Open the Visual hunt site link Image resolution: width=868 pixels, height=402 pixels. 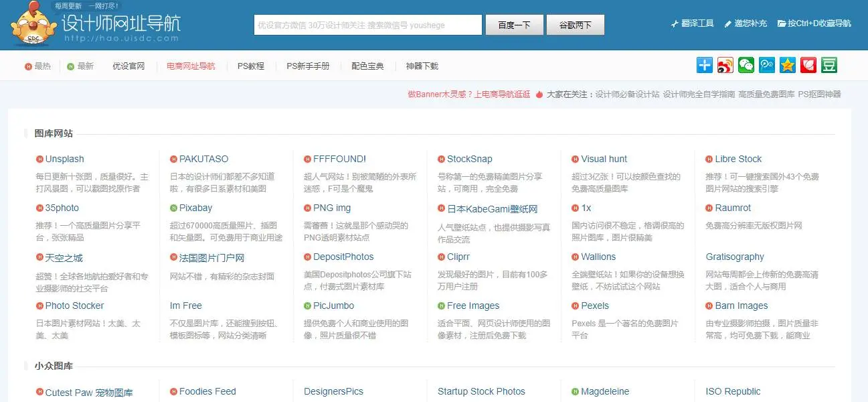(604, 159)
